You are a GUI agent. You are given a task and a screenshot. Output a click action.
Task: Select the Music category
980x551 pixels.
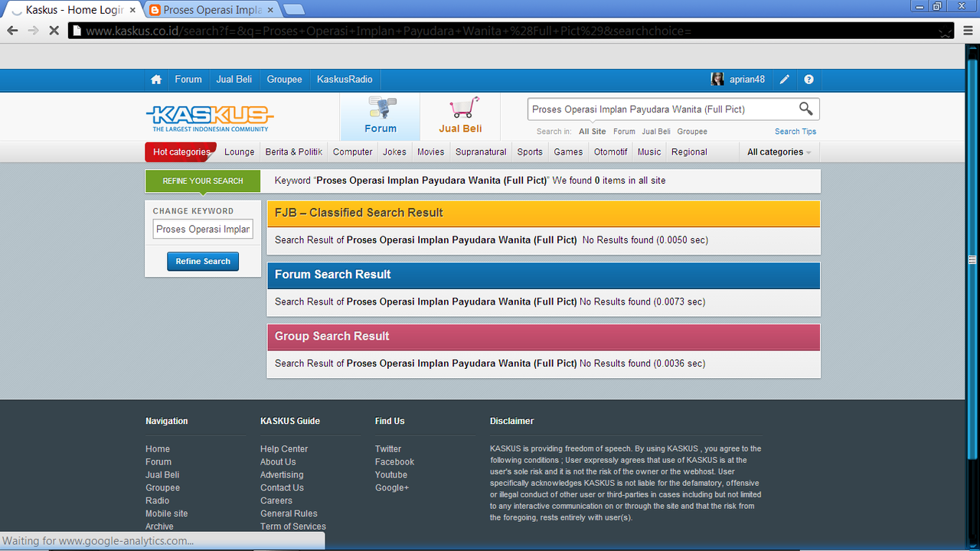pos(649,152)
